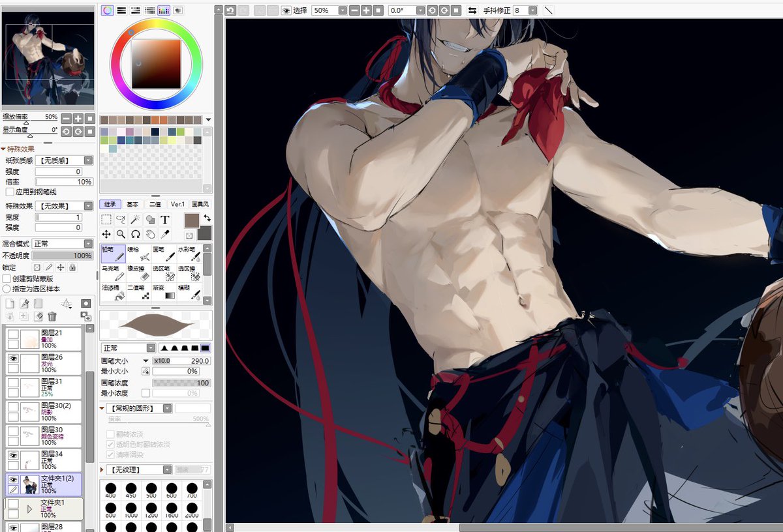Open the 混合模式 blend mode dropdown

(63, 244)
